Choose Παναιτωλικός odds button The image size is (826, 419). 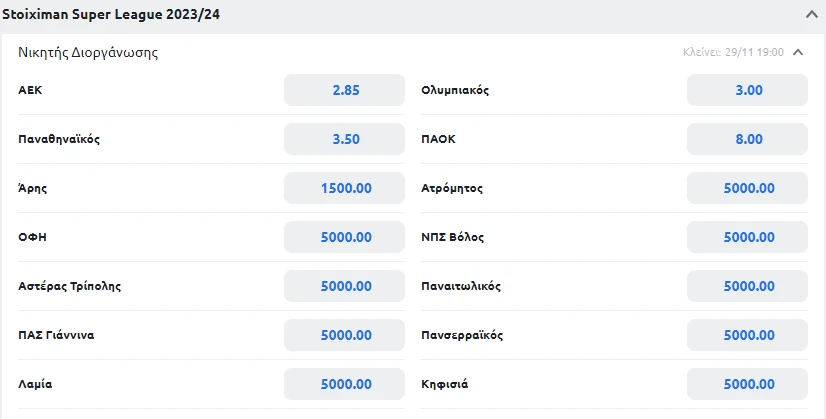[x=748, y=286]
